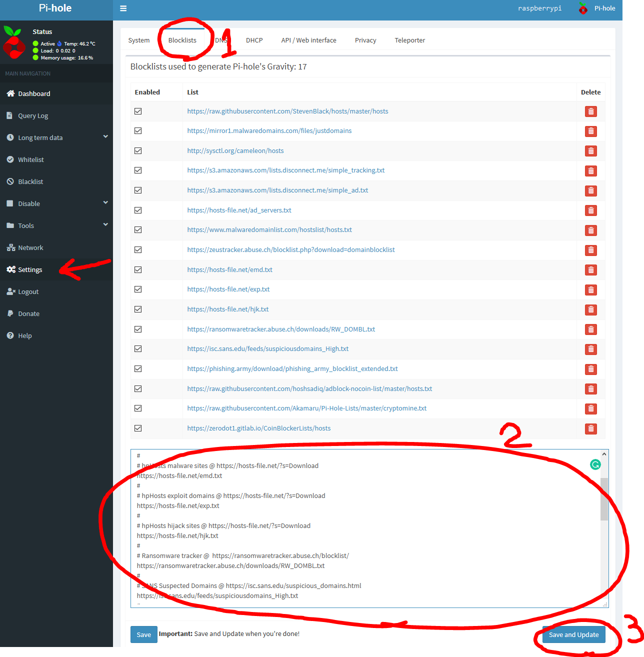Open the API / Web interface tab
This screenshot has height=657, width=644.
coord(309,40)
